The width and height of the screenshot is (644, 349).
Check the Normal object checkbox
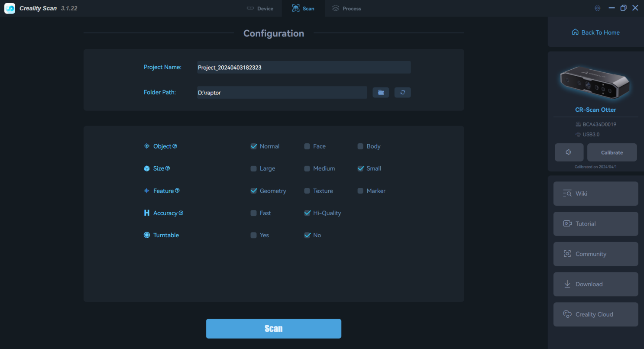(x=254, y=146)
